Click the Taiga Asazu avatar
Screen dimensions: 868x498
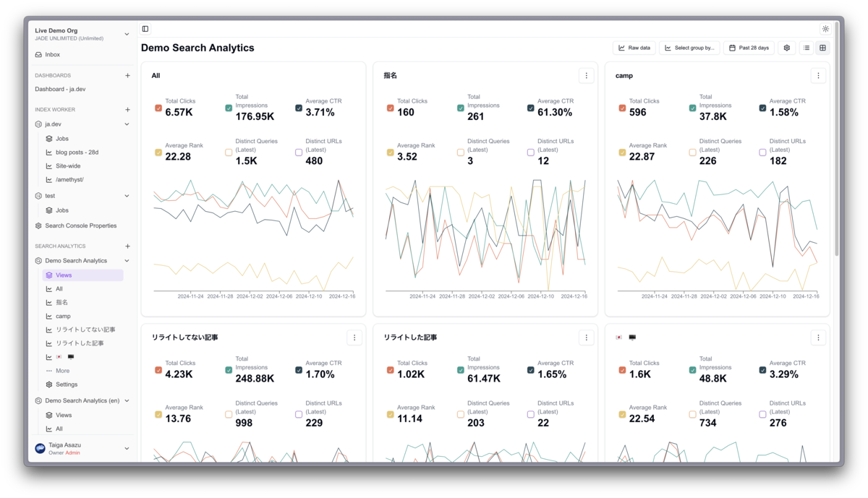[x=40, y=449]
